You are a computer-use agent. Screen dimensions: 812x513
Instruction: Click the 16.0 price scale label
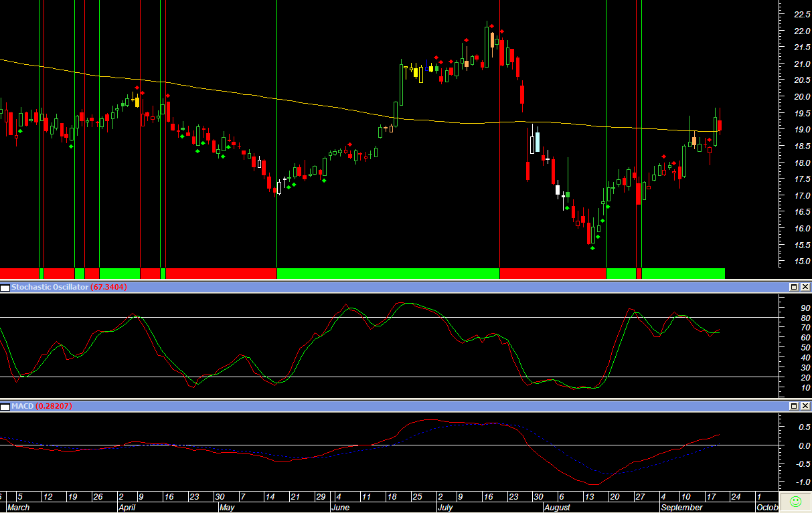[x=802, y=229]
